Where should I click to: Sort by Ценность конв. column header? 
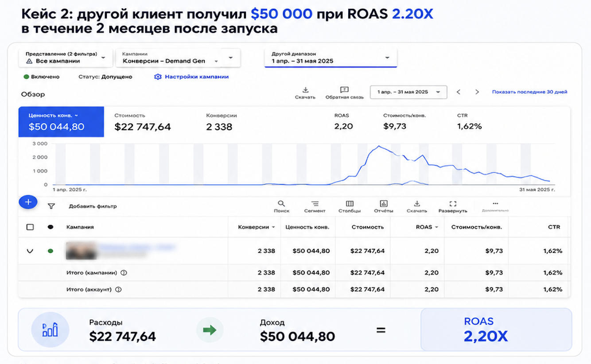(x=307, y=227)
